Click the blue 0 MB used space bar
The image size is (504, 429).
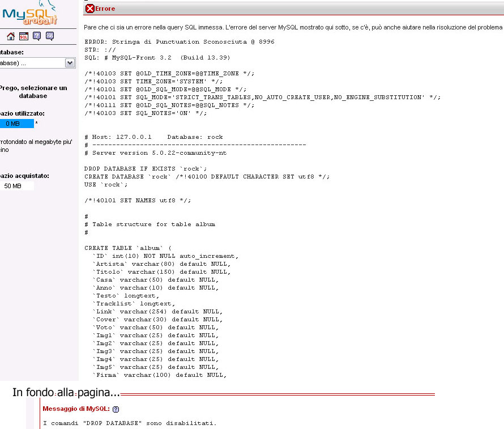point(15,124)
